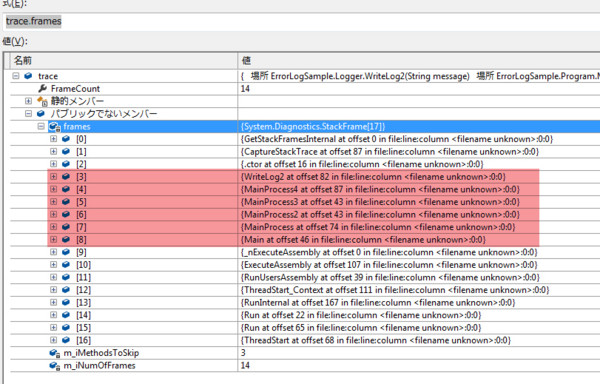600x384 pixels.
Task: Click the m_iMethodsToSkip field icon
Action: point(55,353)
